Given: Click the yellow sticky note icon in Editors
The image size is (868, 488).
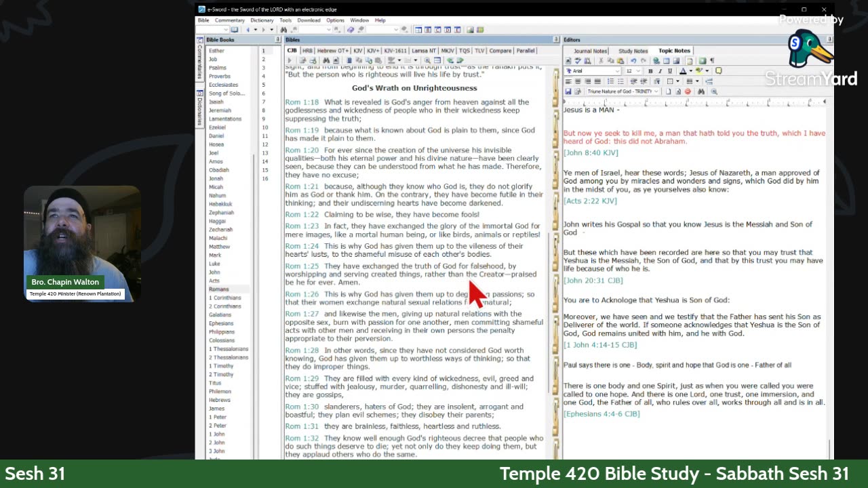Looking at the screenshot, I should pos(718,71).
